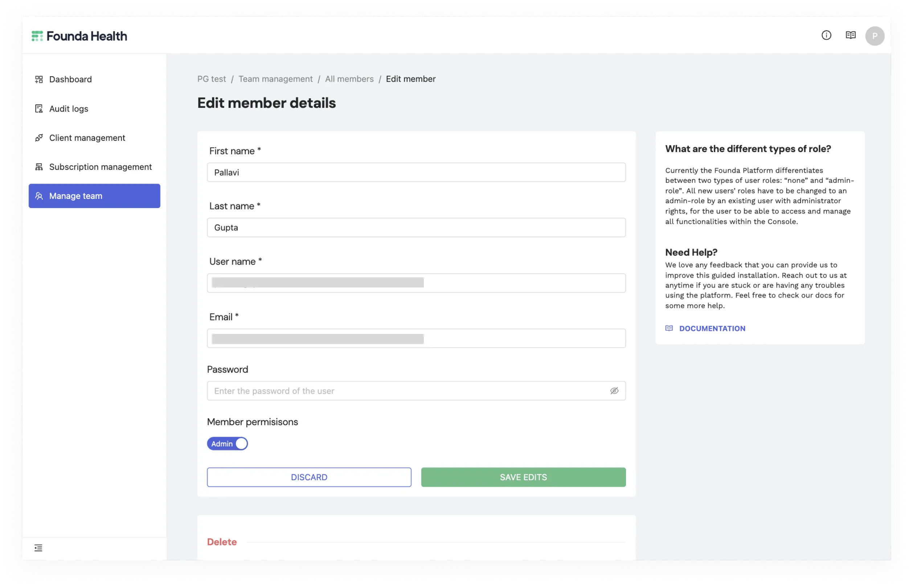Go to PG test breadcrumb

pyautogui.click(x=212, y=79)
